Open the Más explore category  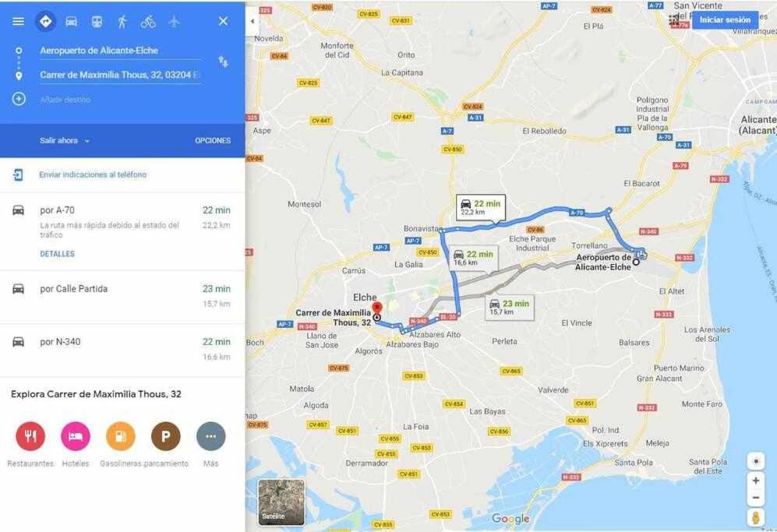210,436
